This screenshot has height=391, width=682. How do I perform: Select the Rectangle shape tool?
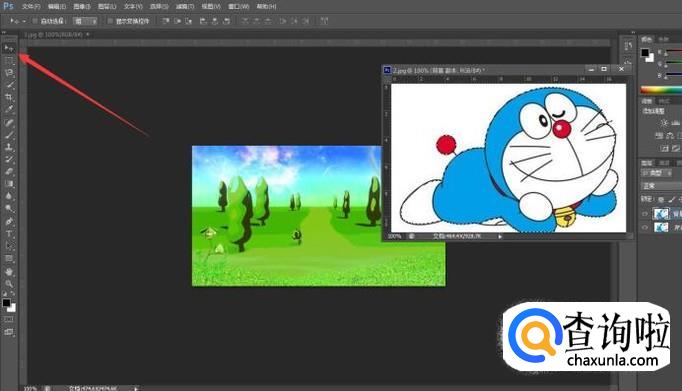[x=9, y=258]
